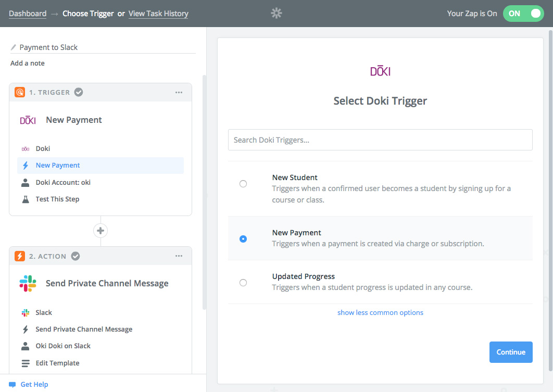Click the Zapier asterisk logo in header
553x392 pixels.
pos(276,14)
